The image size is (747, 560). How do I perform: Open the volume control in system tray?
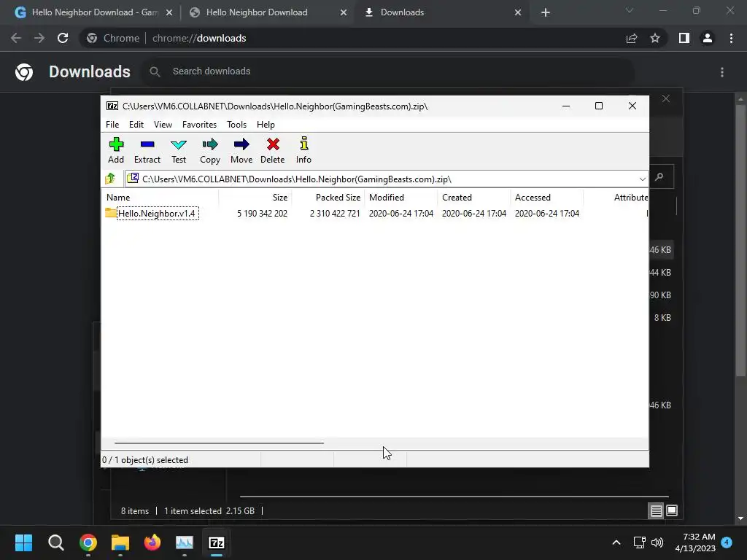pyautogui.click(x=657, y=542)
